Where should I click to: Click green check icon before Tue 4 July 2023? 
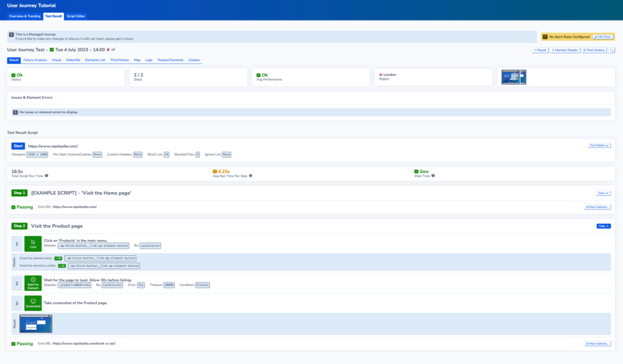[x=52, y=50]
